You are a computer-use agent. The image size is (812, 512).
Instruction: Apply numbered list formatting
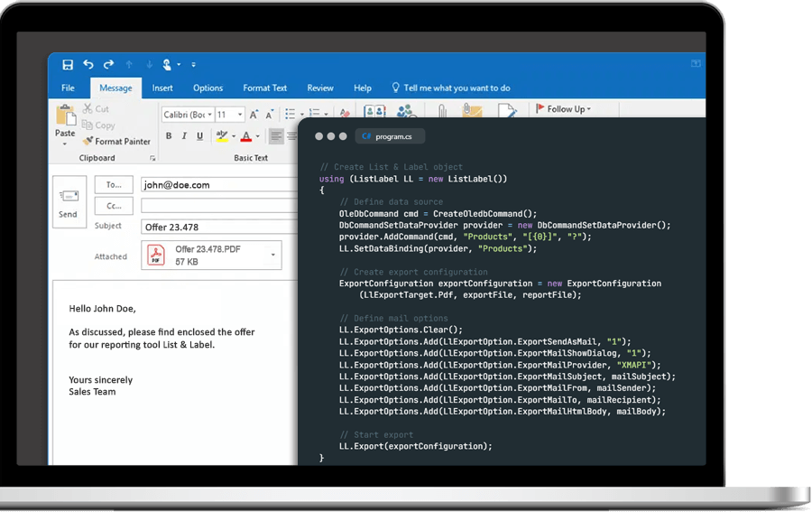(x=314, y=114)
